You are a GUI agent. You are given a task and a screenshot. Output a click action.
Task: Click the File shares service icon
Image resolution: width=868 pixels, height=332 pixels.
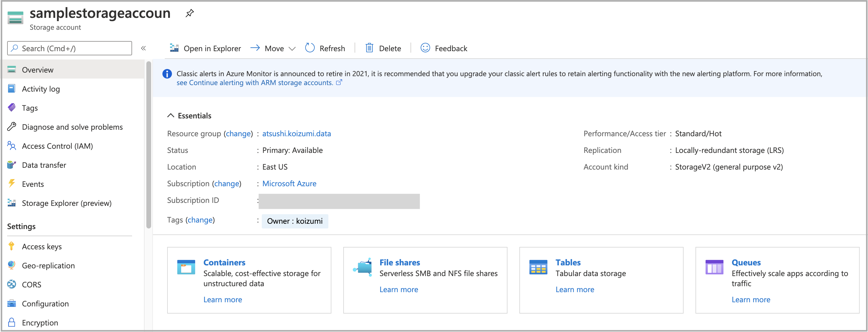pyautogui.click(x=362, y=267)
